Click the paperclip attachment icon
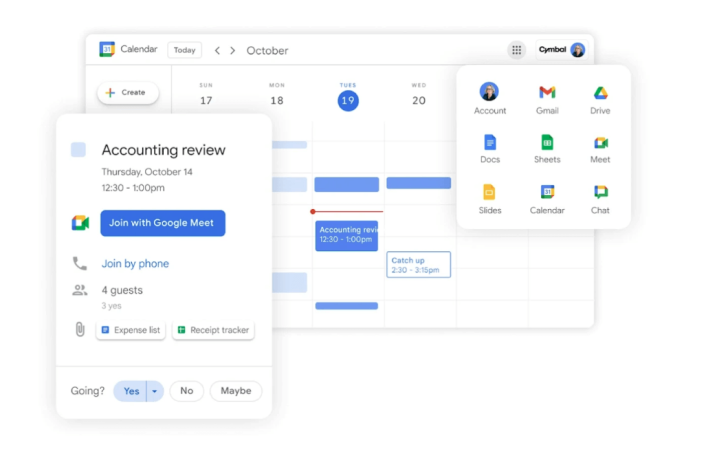 [80, 330]
